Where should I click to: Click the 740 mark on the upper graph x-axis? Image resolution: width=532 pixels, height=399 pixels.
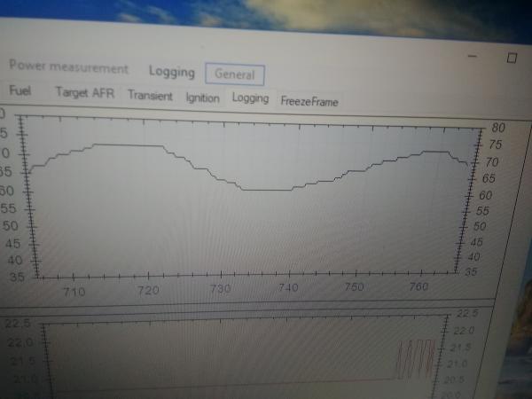point(288,288)
